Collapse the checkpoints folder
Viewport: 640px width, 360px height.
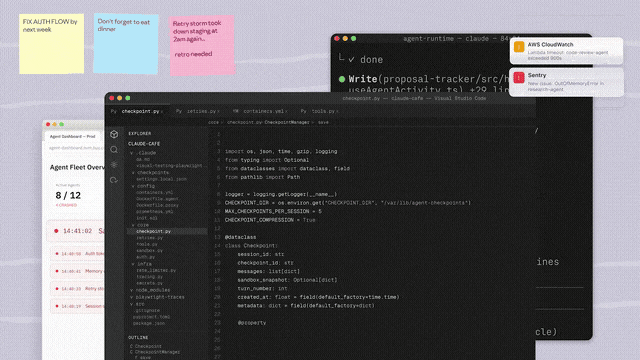(x=133, y=173)
